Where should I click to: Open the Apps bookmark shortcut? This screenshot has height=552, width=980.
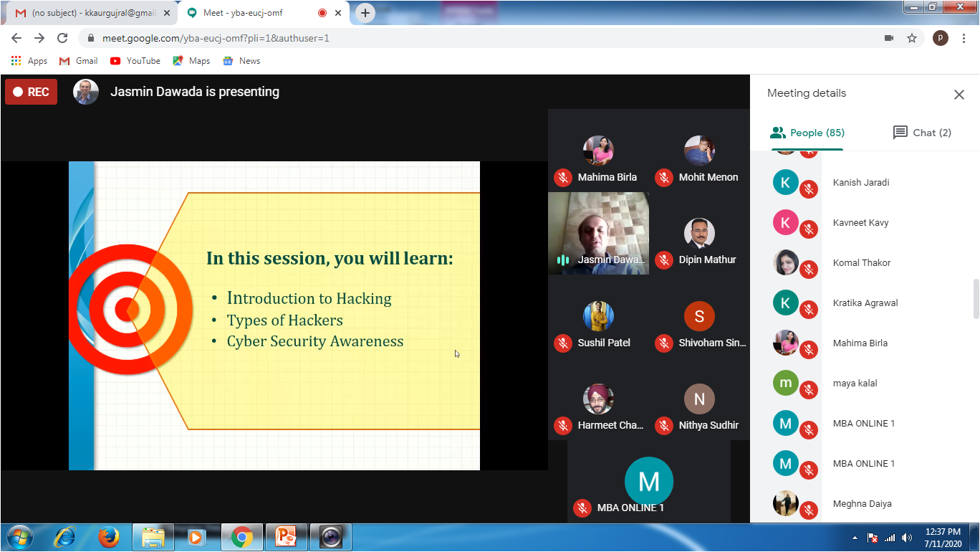tap(29, 61)
